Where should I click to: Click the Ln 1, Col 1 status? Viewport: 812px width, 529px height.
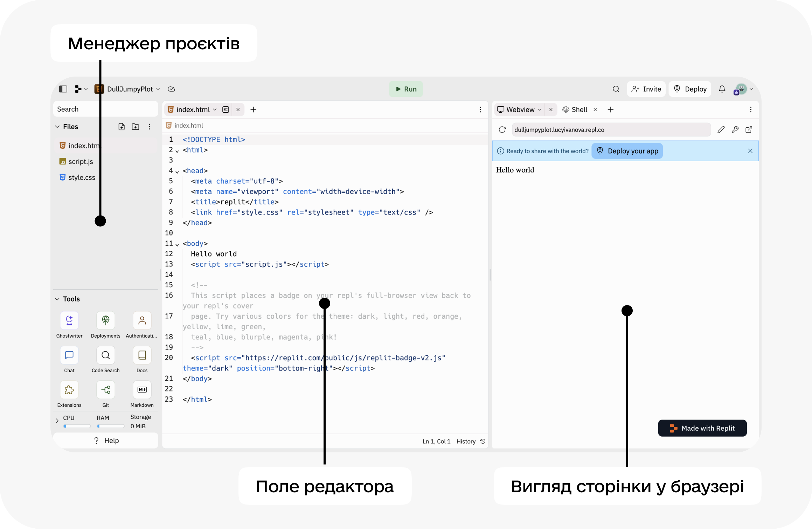437,442
